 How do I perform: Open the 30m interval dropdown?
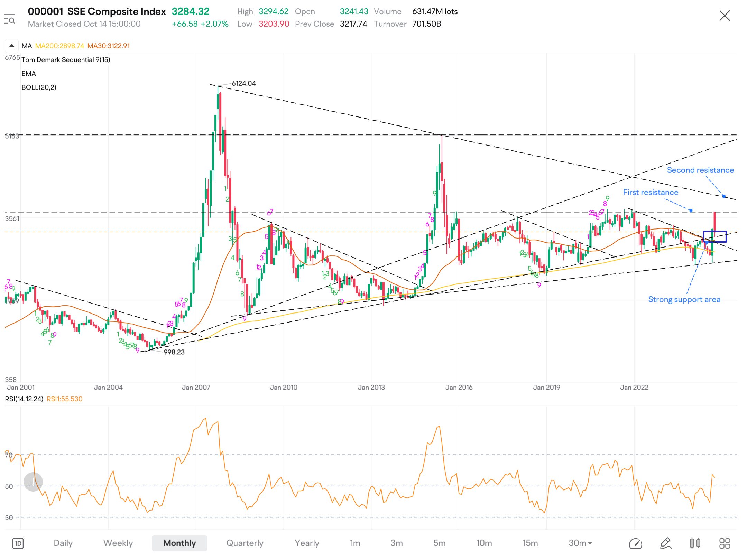point(580,543)
